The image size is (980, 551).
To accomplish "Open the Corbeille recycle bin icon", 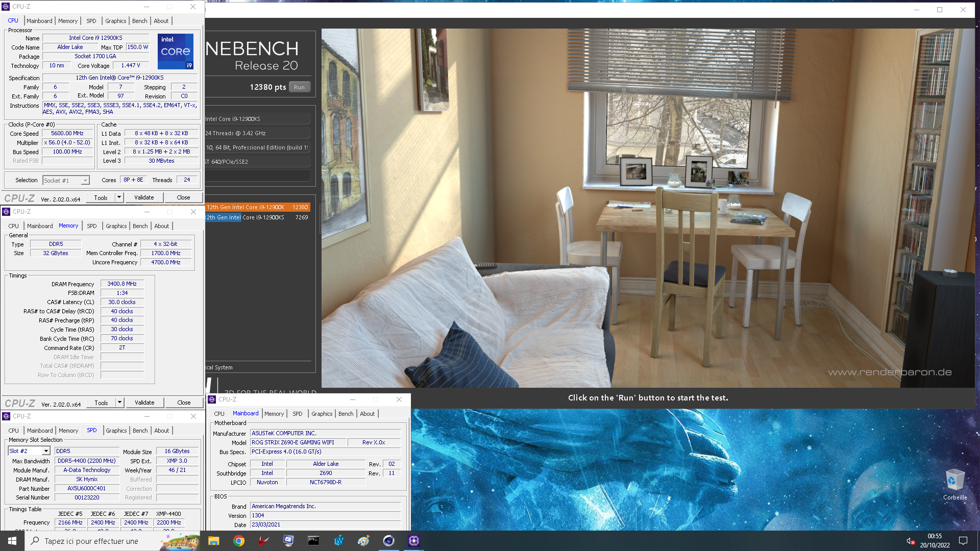I will (x=955, y=485).
